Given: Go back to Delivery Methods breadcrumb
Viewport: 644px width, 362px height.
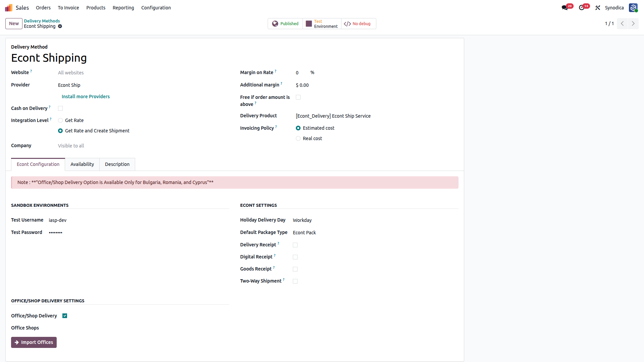Looking at the screenshot, I should click(x=42, y=21).
